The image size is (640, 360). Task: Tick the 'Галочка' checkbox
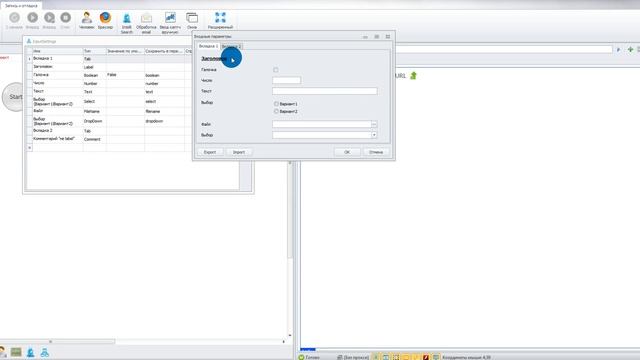coord(276,70)
